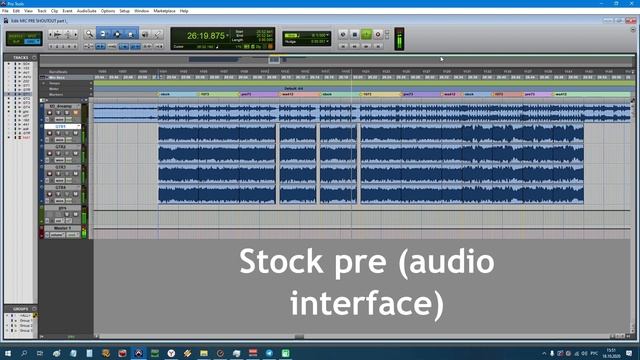This screenshot has width=640, height=360.
Task: Select the GTR3 track name
Action: 60,167
